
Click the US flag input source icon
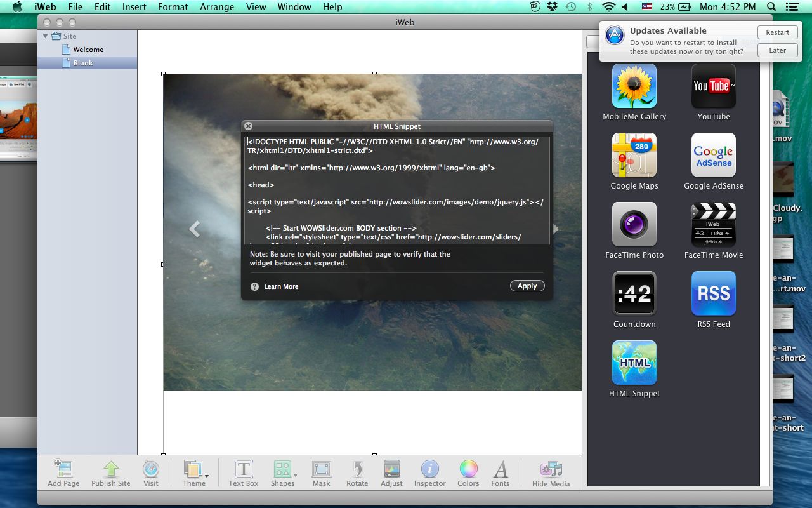[646, 7]
